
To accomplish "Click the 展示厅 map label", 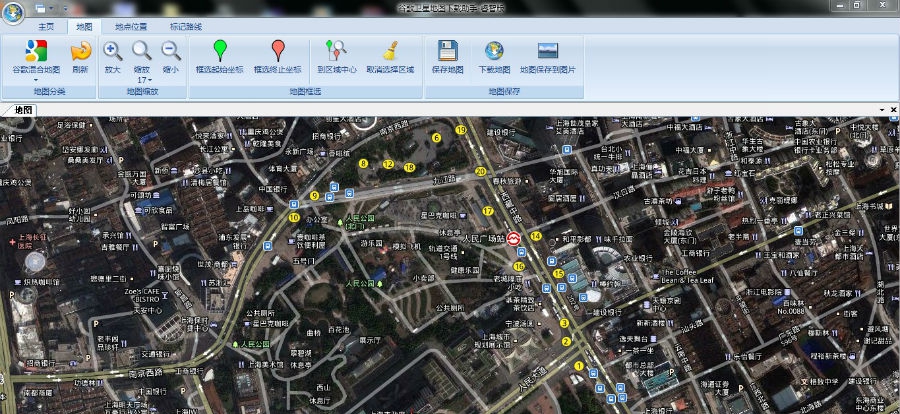I will tap(370, 341).
